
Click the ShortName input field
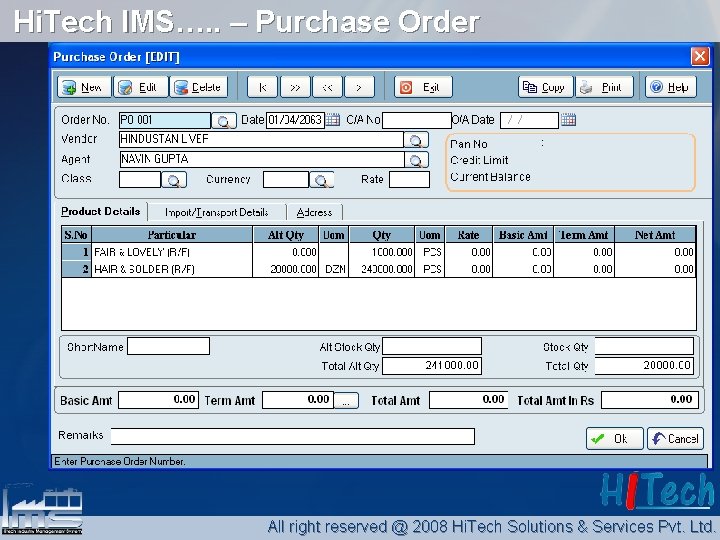[169, 346]
